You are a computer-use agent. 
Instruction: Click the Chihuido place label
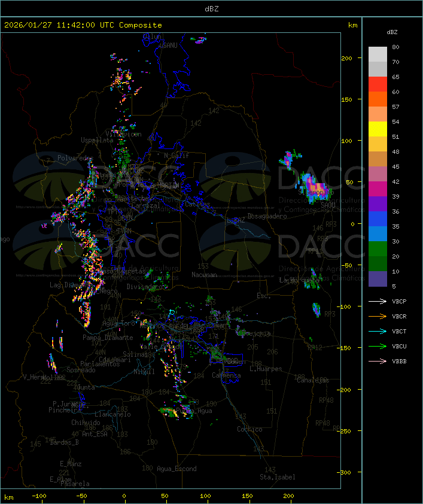[86, 423]
